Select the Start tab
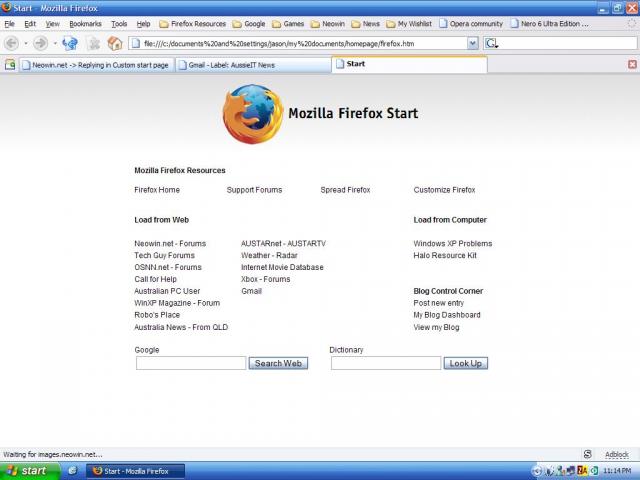The width and height of the screenshot is (640, 480). coord(409,64)
